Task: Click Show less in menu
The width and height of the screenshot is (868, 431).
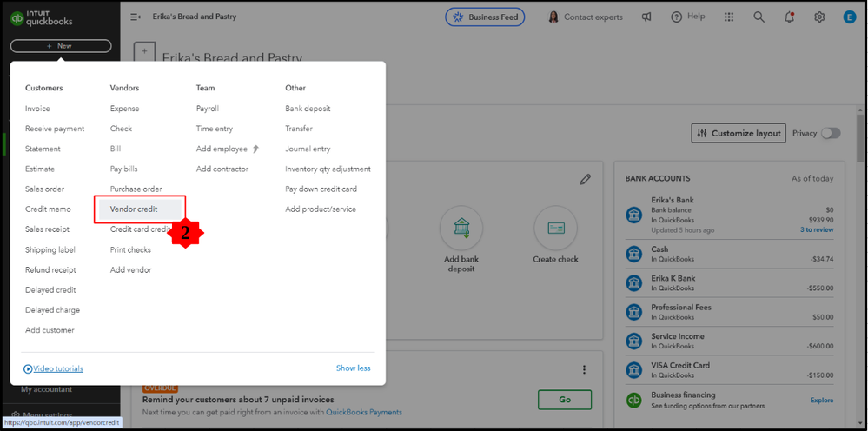Action: (353, 368)
